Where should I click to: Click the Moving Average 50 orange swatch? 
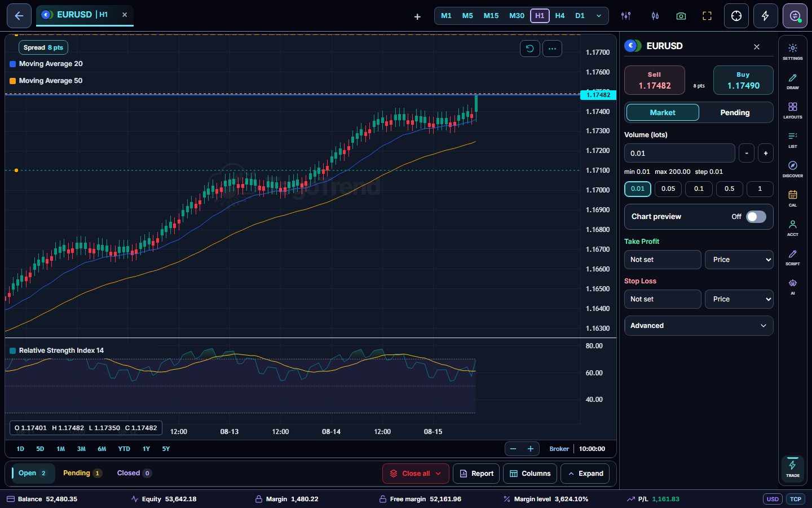[x=12, y=81]
